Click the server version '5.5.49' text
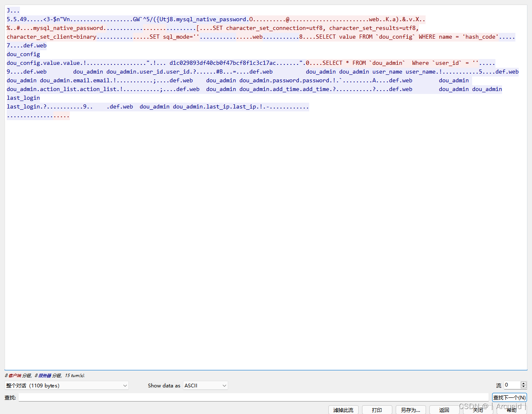 [17, 19]
